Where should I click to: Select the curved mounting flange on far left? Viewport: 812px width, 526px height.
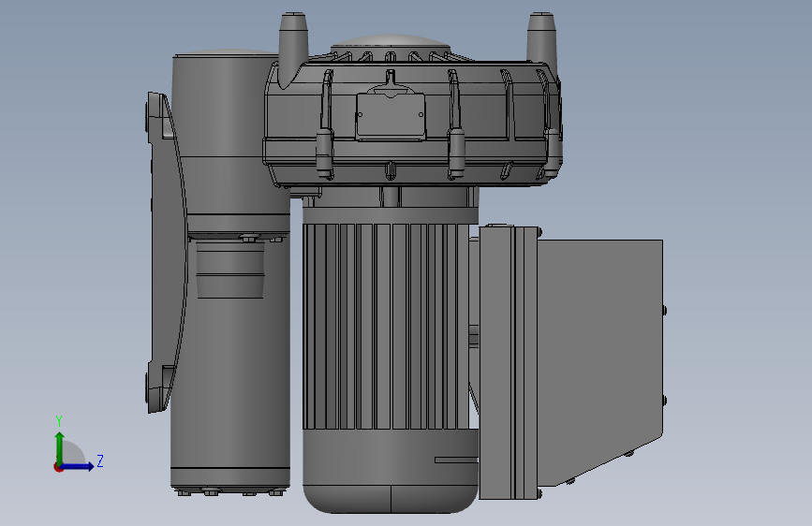[166, 253]
